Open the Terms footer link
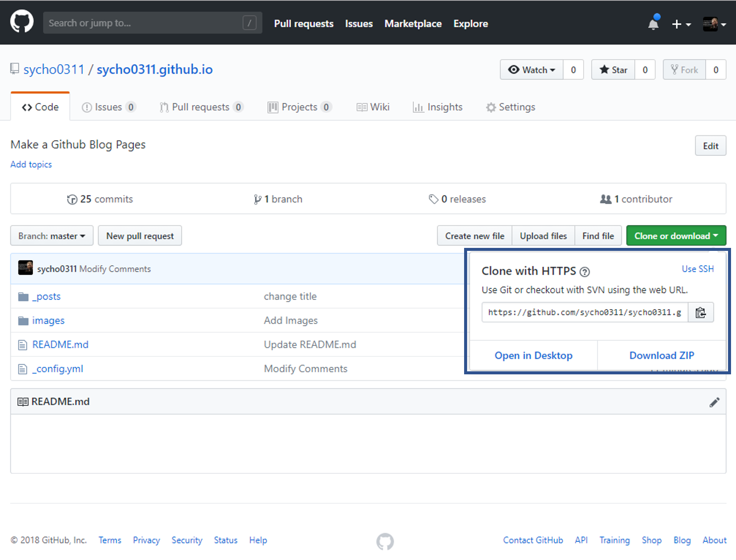The height and width of the screenshot is (560, 736). click(x=110, y=540)
